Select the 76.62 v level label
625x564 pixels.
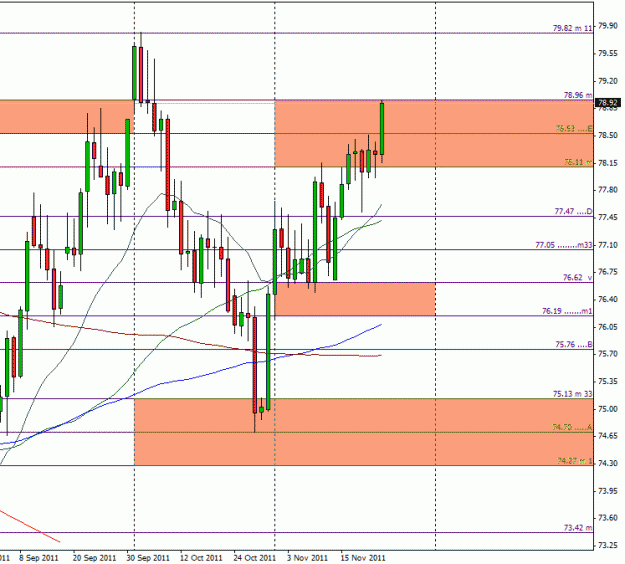tap(578, 277)
